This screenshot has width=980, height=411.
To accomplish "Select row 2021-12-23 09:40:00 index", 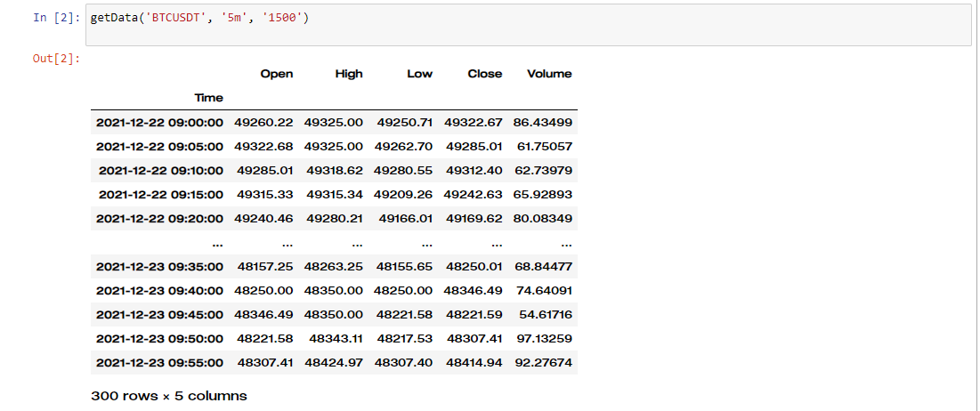I will (159, 290).
